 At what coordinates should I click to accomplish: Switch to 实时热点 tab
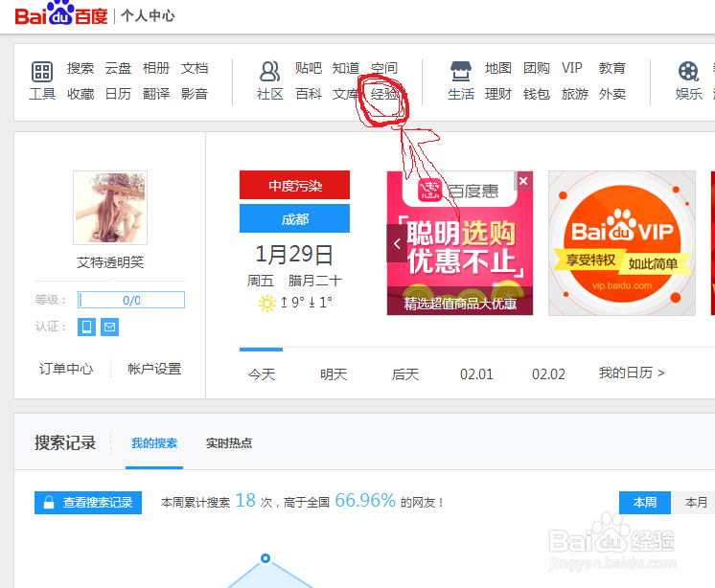tap(229, 442)
